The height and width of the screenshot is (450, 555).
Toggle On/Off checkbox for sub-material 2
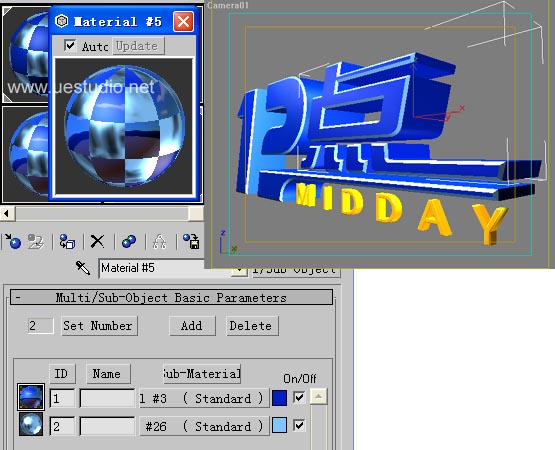tap(299, 425)
